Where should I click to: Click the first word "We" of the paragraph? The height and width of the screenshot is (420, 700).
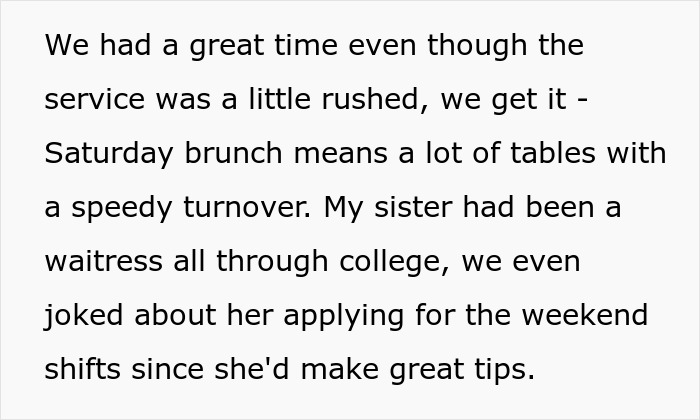pos(67,46)
